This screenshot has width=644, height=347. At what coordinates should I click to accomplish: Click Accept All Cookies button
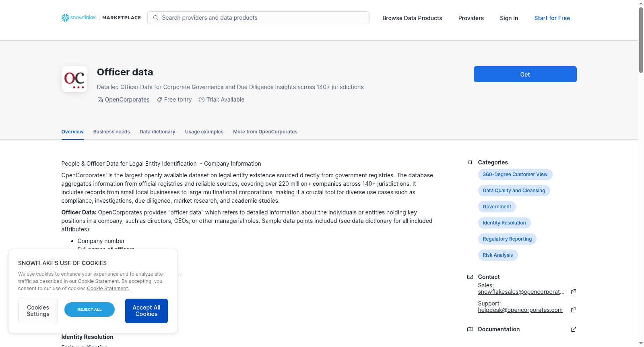pos(147,311)
